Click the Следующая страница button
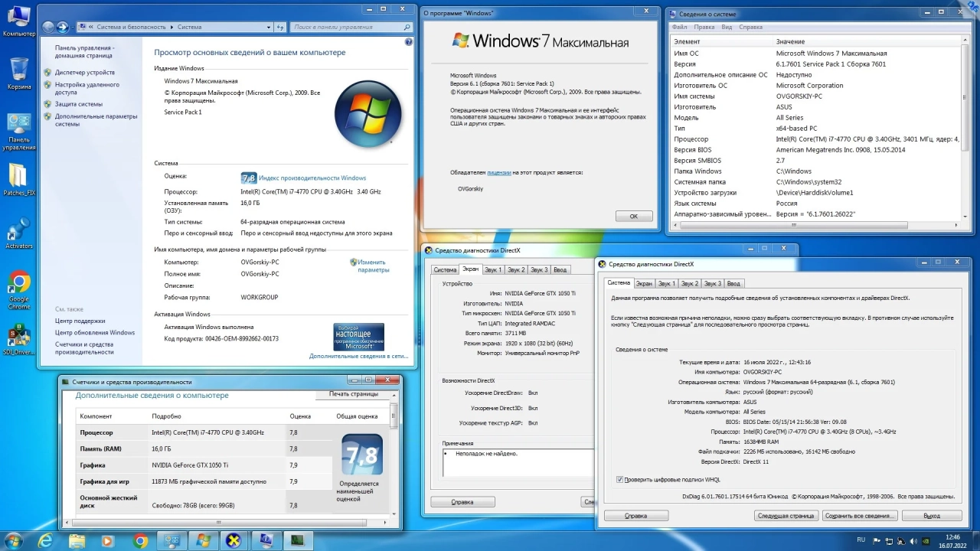980x551 pixels. [x=786, y=516]
